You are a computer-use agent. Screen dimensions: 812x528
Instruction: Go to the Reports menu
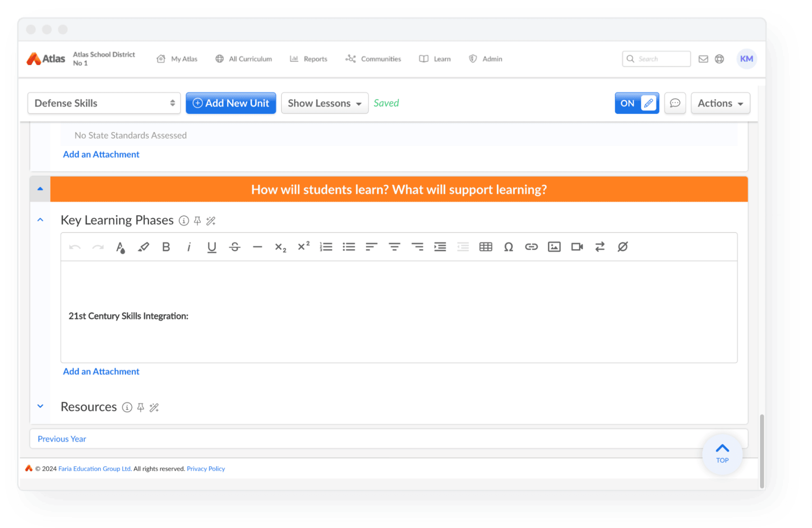tap(309, 59)
